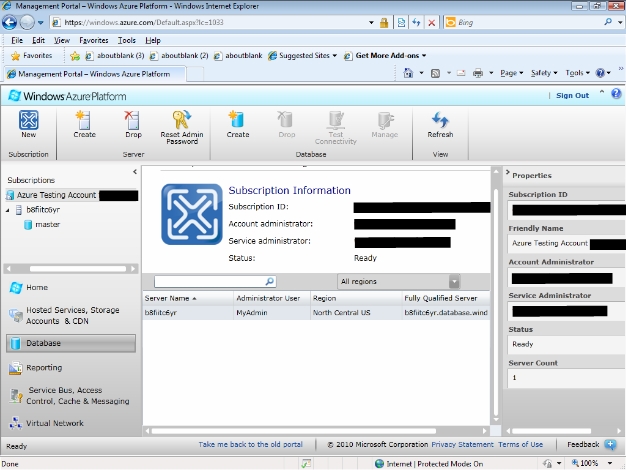The width and height of the screenshot is (626, 470).
Task: Open the address bar history dropdown
Action: (x=371, y=22)
